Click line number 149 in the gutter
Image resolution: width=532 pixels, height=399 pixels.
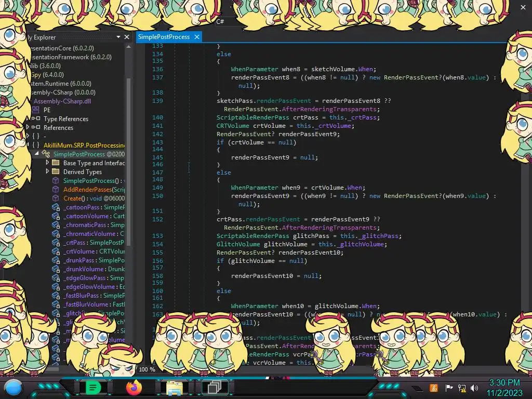coord(157,188)
